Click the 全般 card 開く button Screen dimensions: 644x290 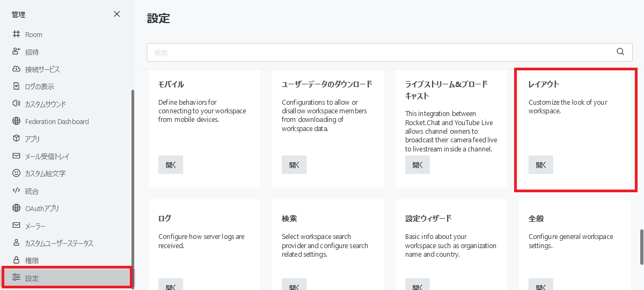[541, 285]
